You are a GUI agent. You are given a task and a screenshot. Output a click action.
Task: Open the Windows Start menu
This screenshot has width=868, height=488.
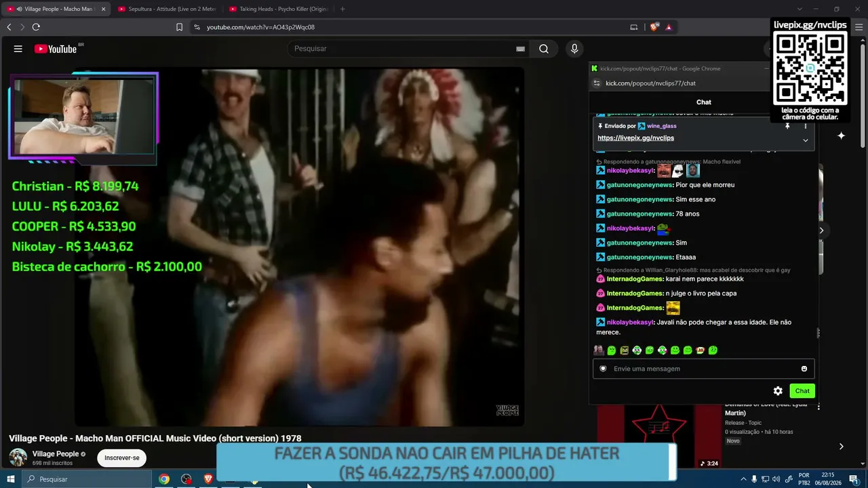[x=11, y=479]
